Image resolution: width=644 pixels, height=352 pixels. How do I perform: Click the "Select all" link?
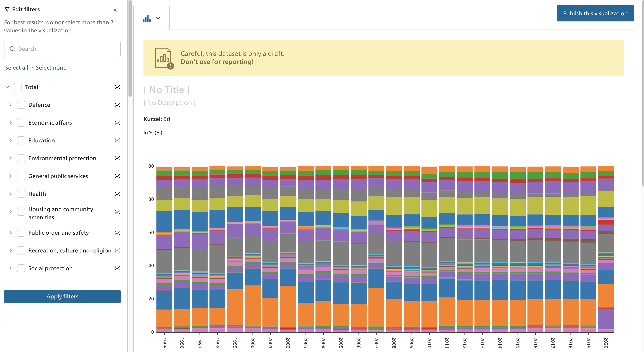16,67
